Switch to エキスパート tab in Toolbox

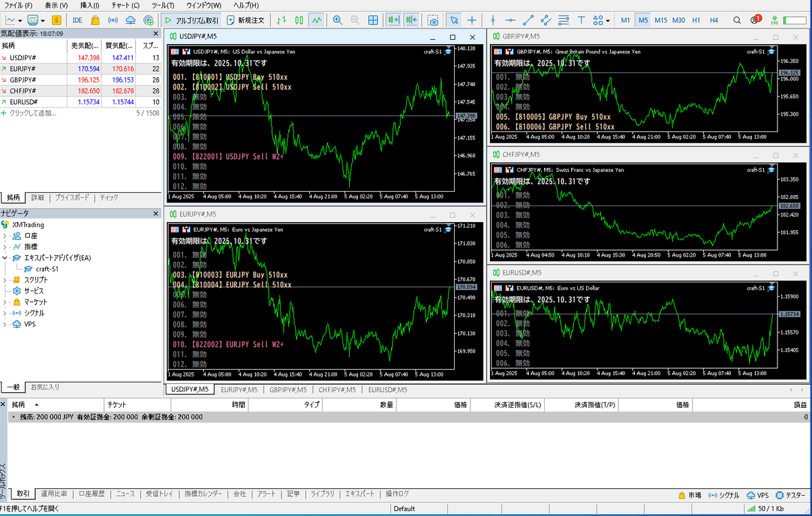point(359,494)
